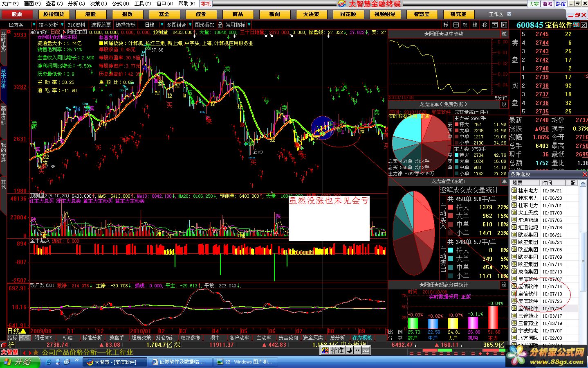Open the 分析(A) menu
The height and width of the screenshot is (368, 588).
[x=76, y=4]
